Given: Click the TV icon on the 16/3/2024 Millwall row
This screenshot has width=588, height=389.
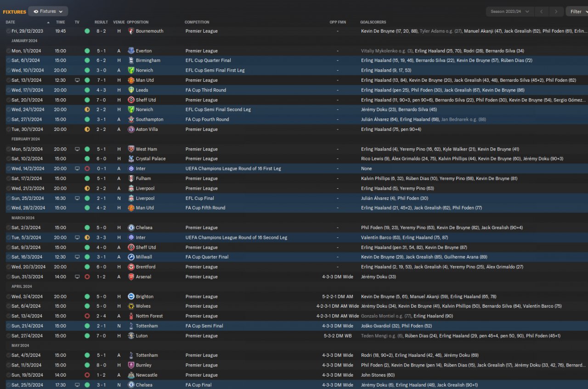Looking at the screenshot, I should (77, 257).
